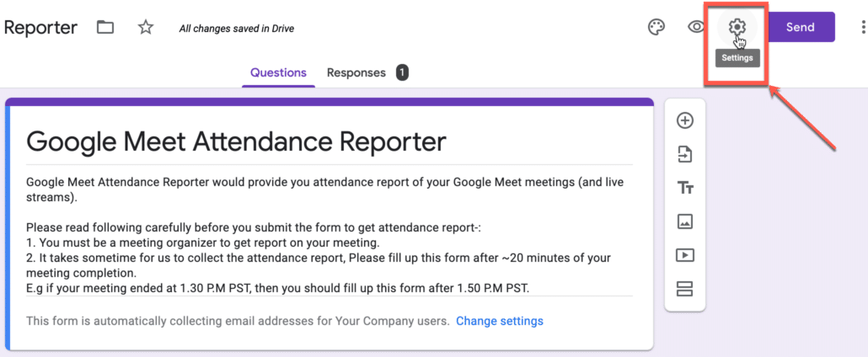
Task: Add a video from the sidebar
Action: 685,255
